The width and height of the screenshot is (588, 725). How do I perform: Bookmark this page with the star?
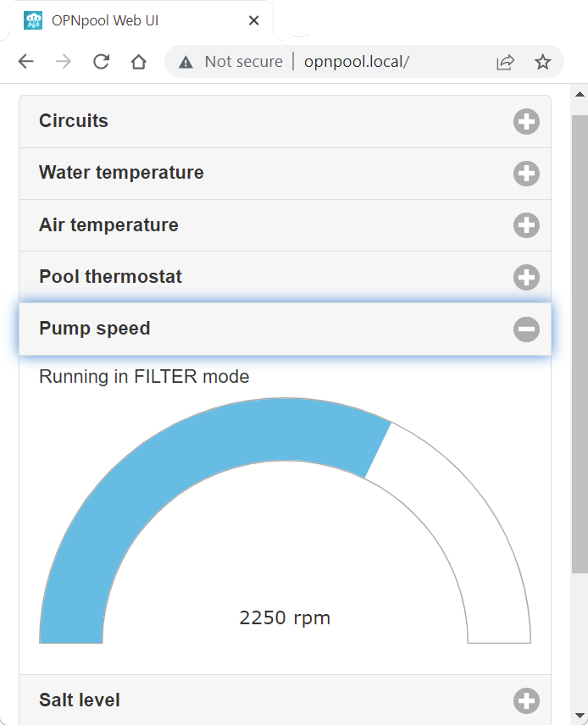pyautogui.click(x=542, y=62)
